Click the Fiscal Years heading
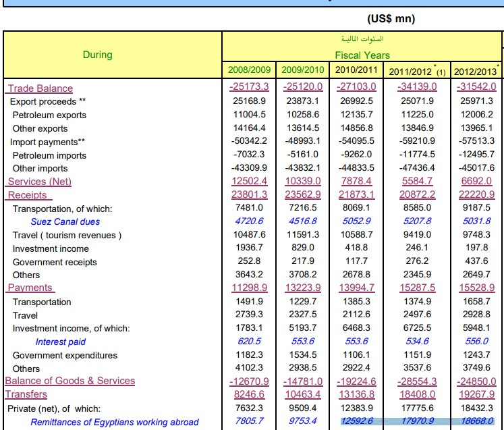The height and width of the screenshot is (430, 504). [362, 55]
